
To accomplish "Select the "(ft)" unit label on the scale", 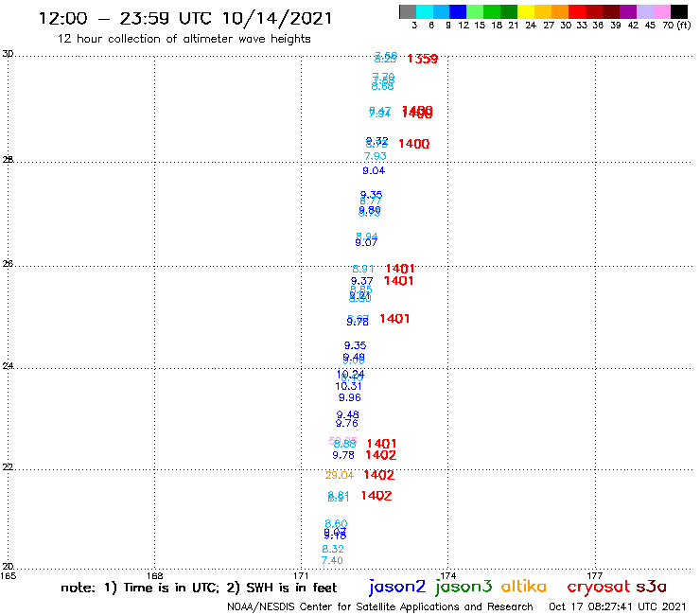I will point(684,26).
